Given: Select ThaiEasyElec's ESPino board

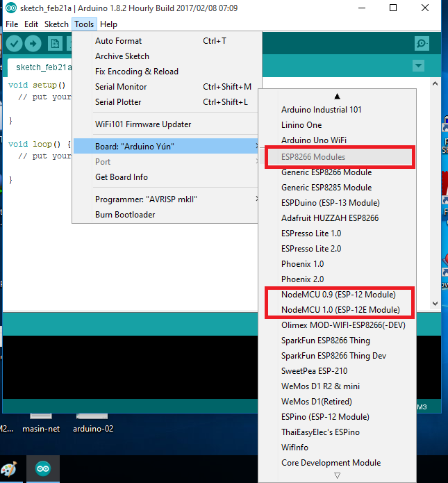Looking at the screenshot, I should (x=337, y=432).
